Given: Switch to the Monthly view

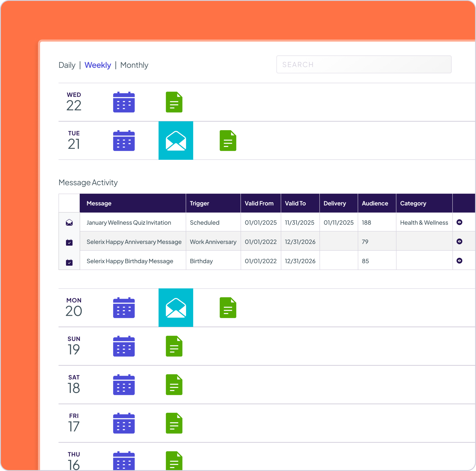Looking at the screenshot, I should pyautogui.click(x=134, y=65).
